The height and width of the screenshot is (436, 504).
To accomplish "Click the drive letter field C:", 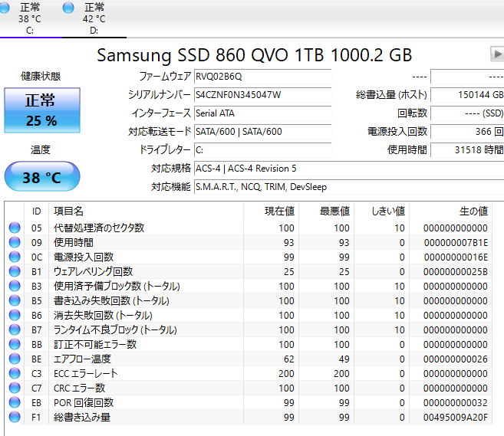I will click(262, 150).
